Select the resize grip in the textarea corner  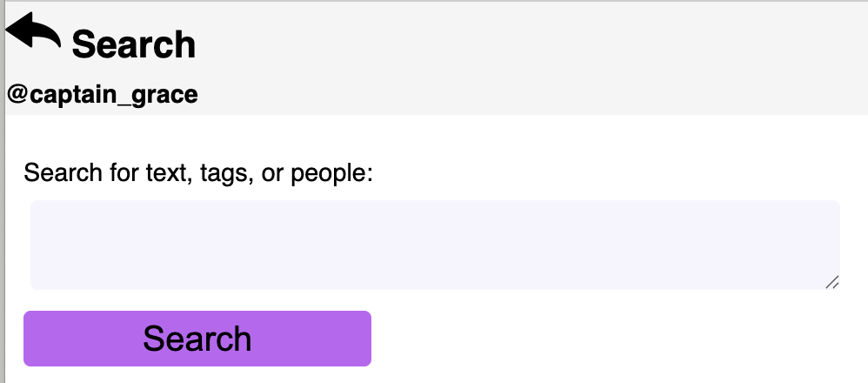coord(831,281)
